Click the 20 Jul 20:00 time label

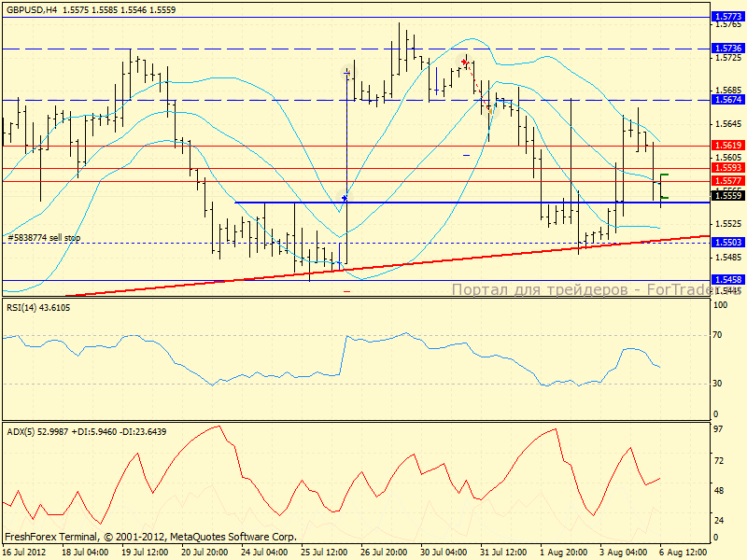204,553
